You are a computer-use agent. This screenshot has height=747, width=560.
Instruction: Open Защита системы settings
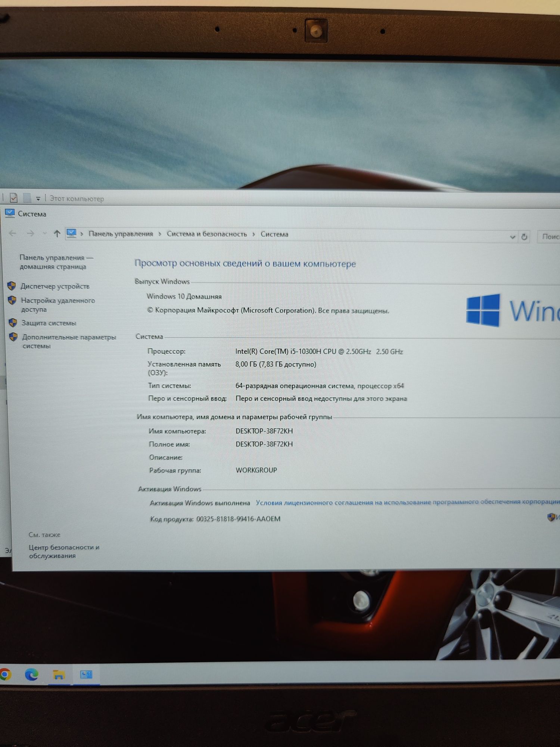click(49, 323)
